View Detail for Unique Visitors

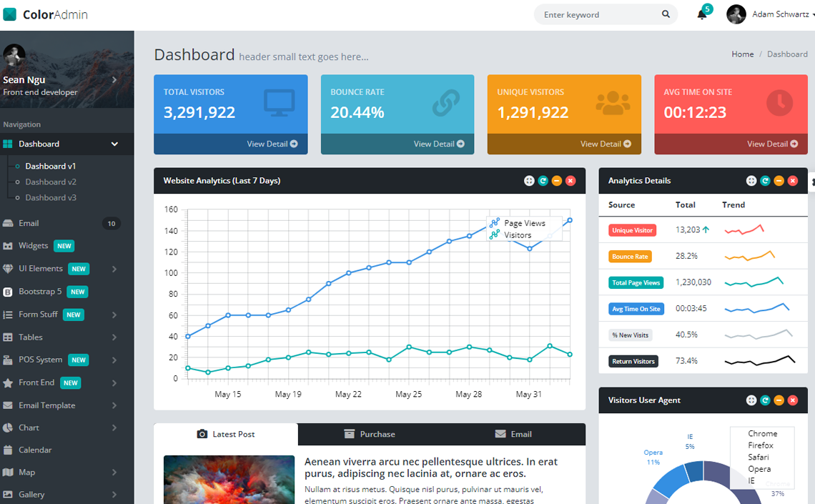pos(606,144)
